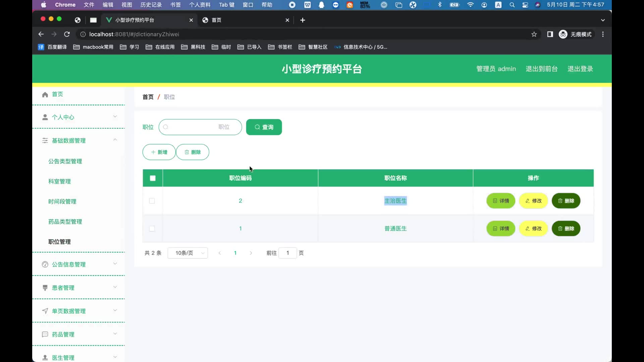Go to previous page arrow in pagination
The image size is (644, 362).
click(x=220, y=253)
